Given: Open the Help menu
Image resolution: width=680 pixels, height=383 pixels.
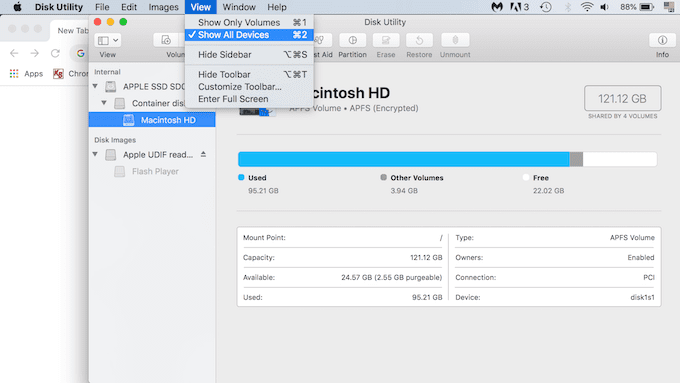Looking at the screenshot, I should coord(277,7).
